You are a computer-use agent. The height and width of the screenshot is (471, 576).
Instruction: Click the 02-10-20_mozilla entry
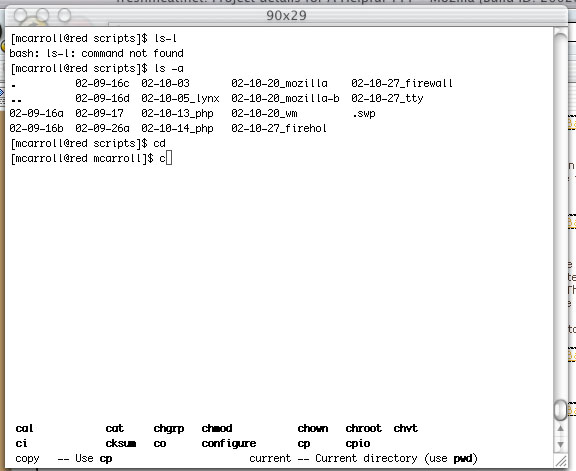(279, 83)
